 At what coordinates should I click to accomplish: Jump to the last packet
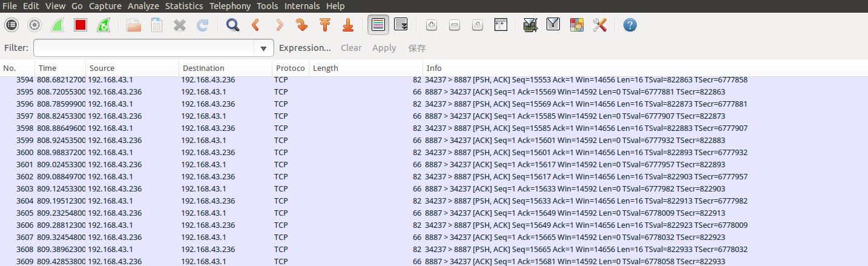pos(347,25)
